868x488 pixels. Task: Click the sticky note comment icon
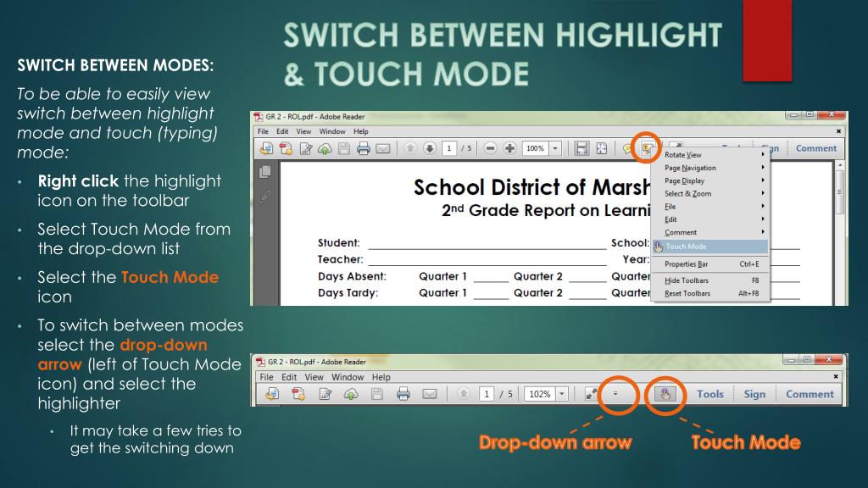pyautogui.click(x=627, y=148)
